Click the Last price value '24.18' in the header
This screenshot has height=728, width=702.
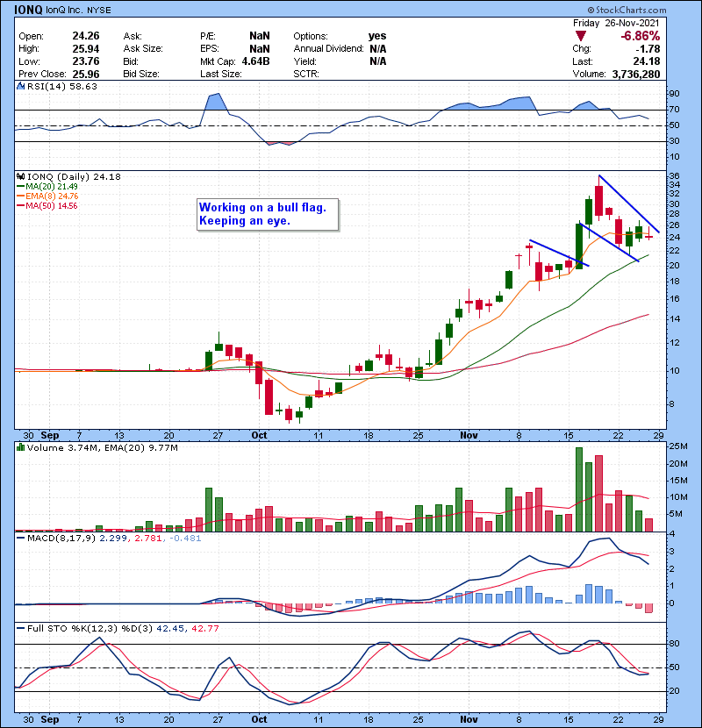[x=646, y=61]
